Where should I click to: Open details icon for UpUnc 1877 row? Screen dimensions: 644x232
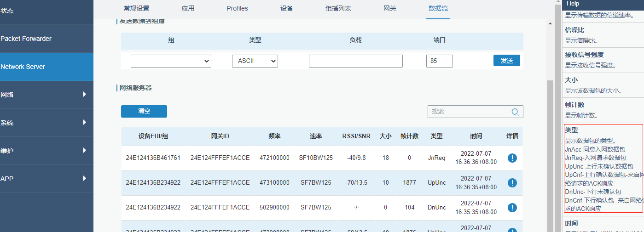point(512,183)
